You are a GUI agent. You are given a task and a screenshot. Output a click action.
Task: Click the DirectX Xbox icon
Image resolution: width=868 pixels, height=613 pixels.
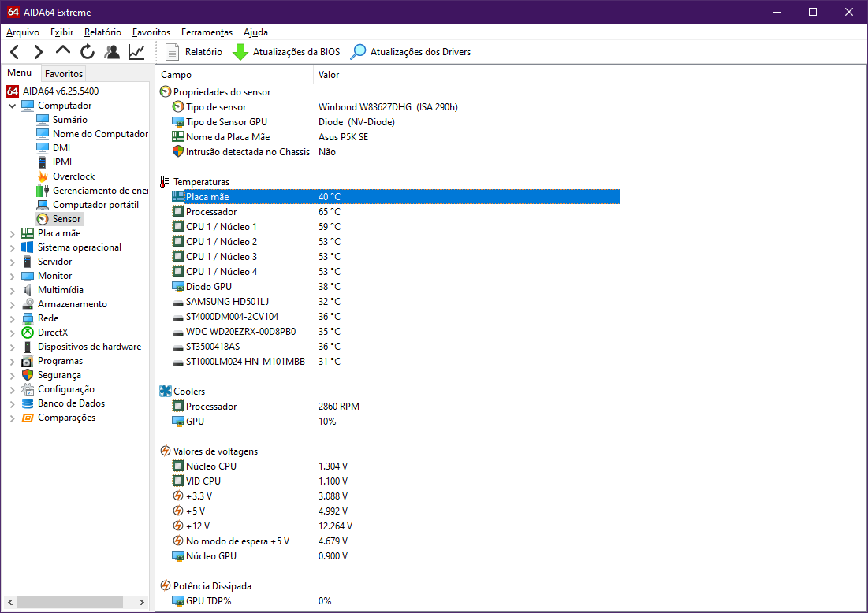point(27,333)
